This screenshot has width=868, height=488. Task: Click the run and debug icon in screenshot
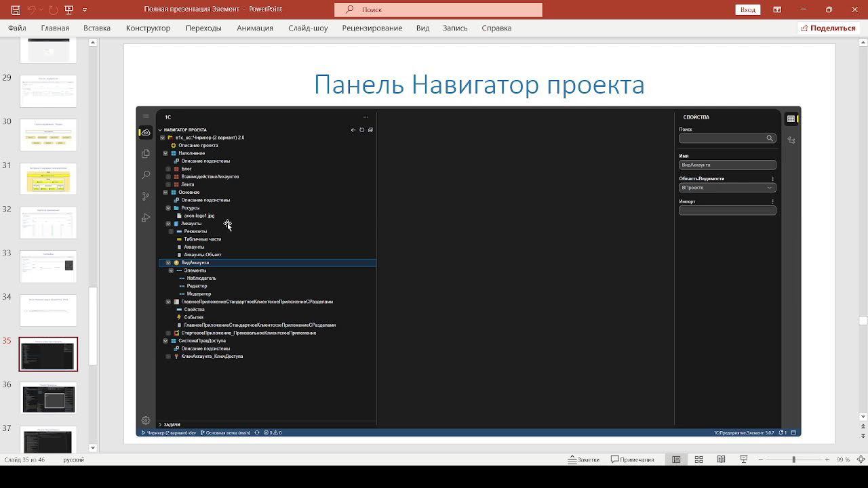pos(146,218)
